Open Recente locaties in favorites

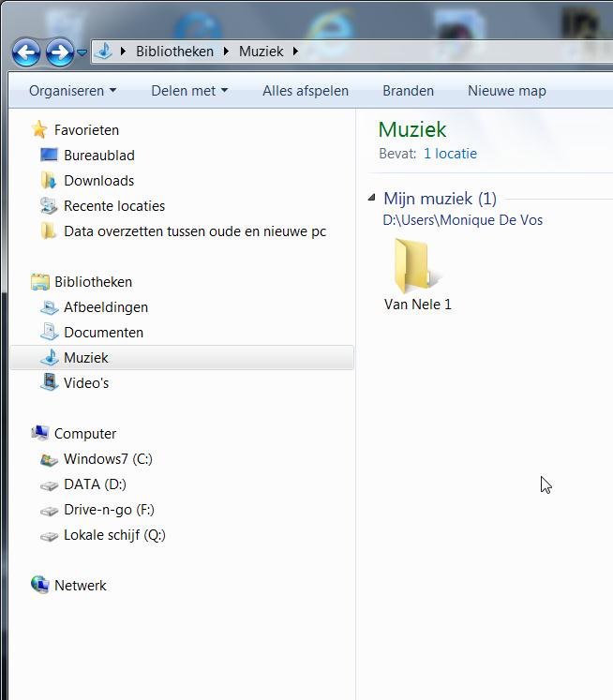coord(114,206)
